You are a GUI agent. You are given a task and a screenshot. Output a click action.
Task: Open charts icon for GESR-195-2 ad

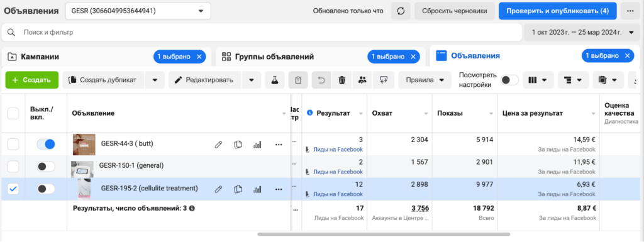click(x=257, y=189)
